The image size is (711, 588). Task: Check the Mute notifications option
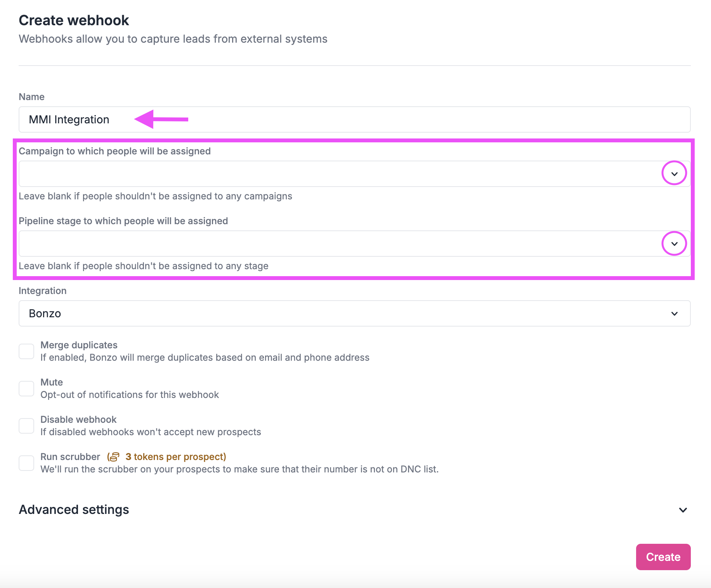(x=26, y=388)
